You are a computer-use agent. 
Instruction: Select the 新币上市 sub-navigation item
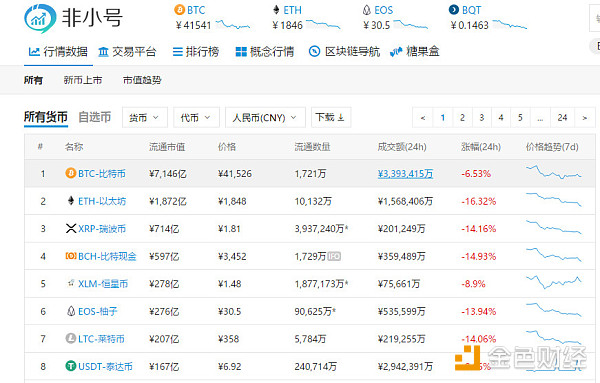83,80
